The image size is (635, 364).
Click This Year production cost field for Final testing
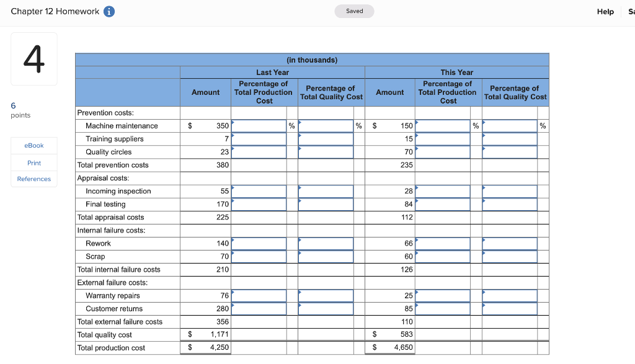443,204
